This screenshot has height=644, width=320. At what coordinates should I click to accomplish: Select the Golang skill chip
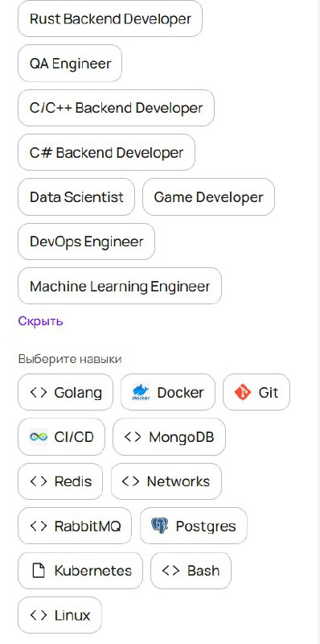coord(65,392)
